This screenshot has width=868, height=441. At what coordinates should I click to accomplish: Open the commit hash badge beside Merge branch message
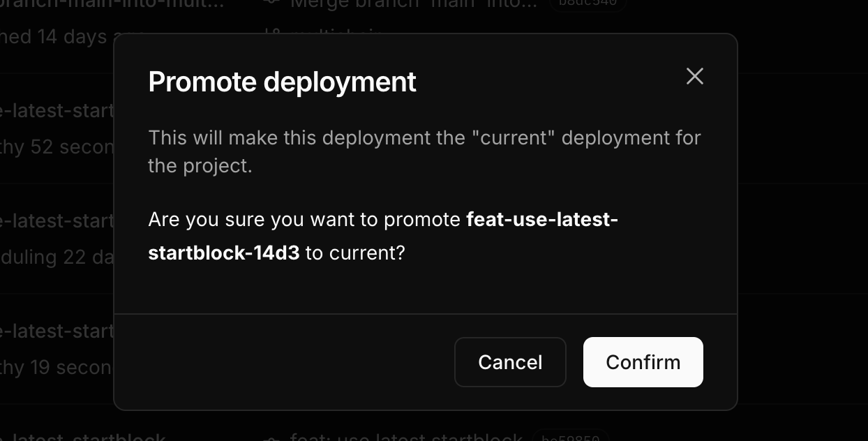pos(588,3)
